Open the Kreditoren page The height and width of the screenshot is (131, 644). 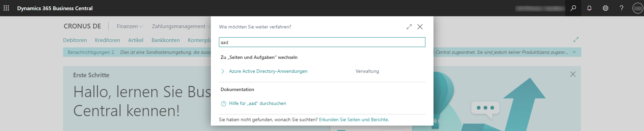107,40
